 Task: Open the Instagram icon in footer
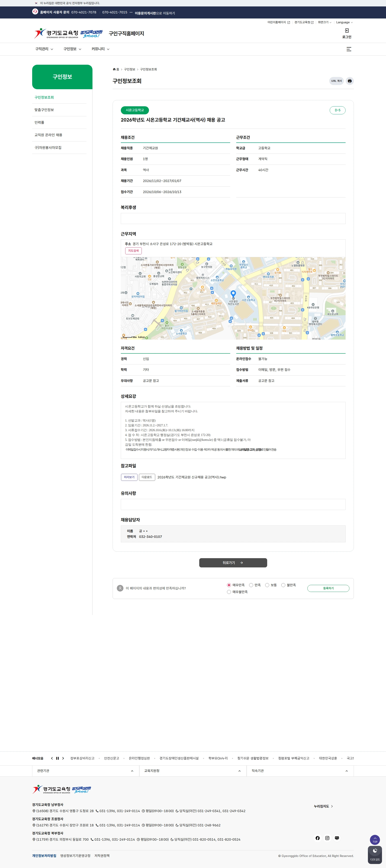tap(327, 838)
